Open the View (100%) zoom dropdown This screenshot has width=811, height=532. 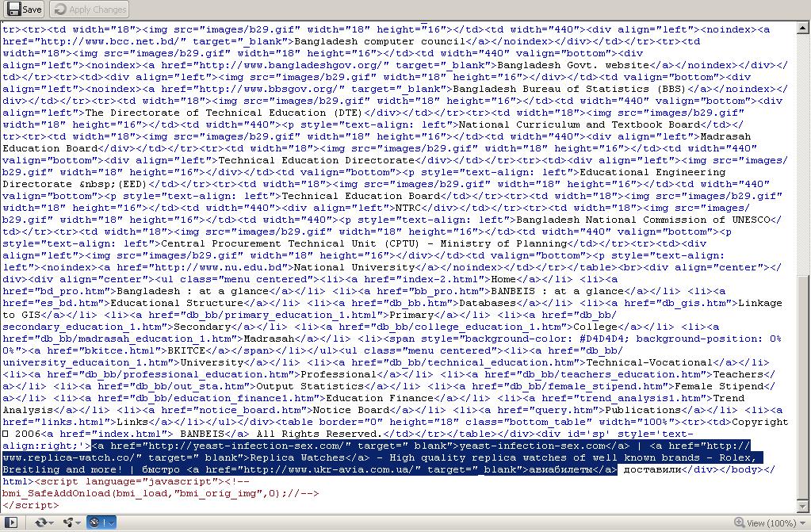[770, 523]
